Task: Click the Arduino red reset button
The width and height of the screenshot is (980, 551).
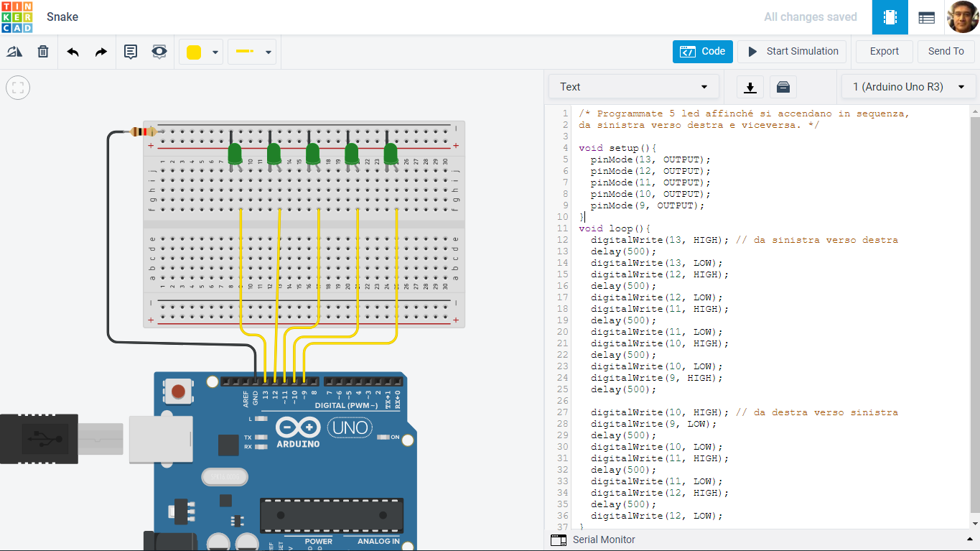Action: 177,392
